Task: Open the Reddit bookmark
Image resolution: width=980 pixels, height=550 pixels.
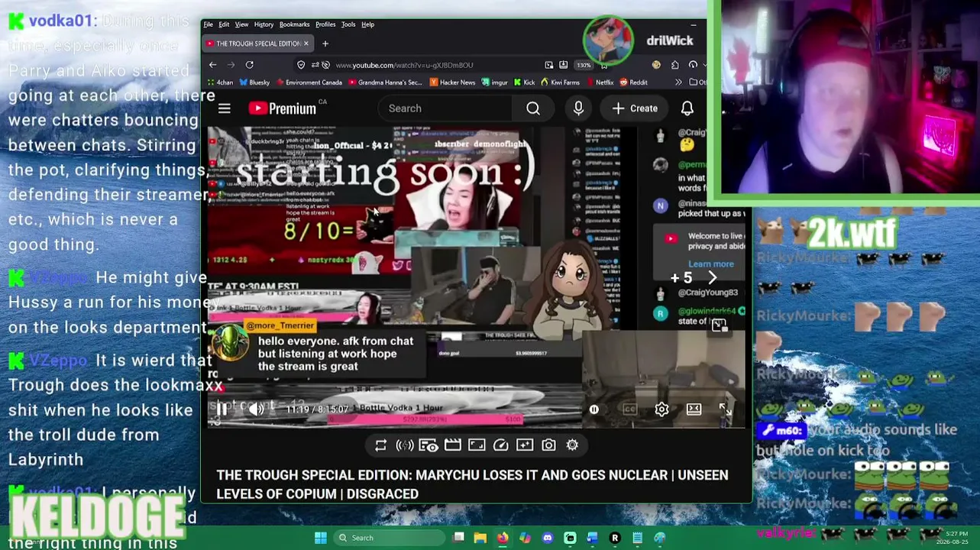Action: pos(634,82)
